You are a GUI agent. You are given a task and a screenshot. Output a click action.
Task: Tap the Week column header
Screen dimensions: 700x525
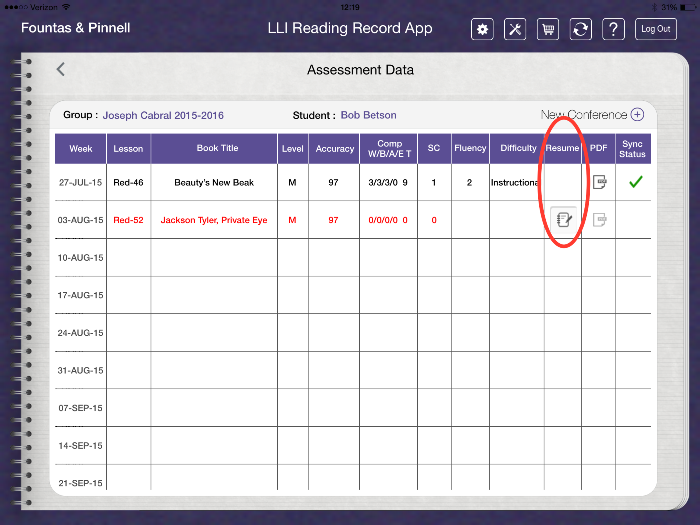click(81, 149)
